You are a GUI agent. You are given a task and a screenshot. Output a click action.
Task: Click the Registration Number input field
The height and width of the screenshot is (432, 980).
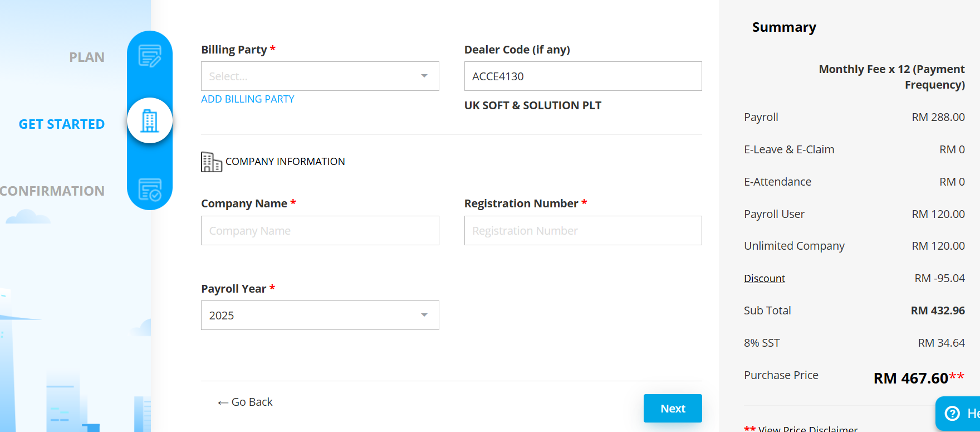point(582,231)
